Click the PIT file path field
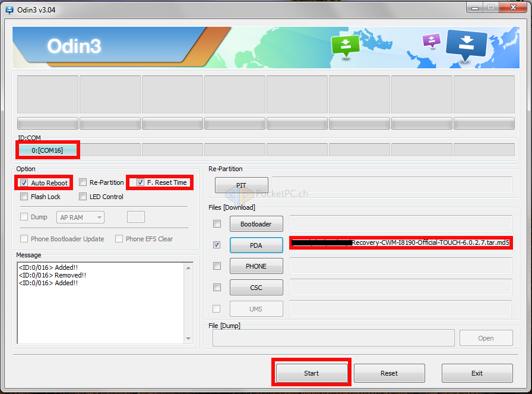This screenshot has width=532, height=394. click(392, 185)
